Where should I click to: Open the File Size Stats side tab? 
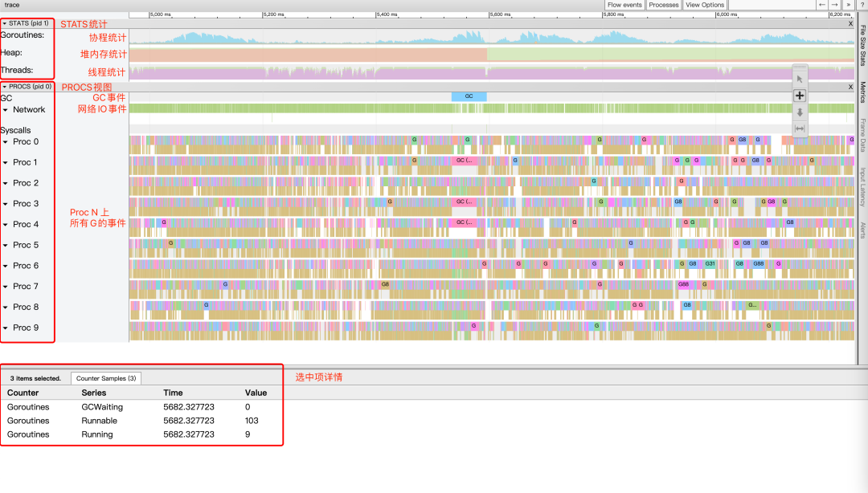(862, 46)
